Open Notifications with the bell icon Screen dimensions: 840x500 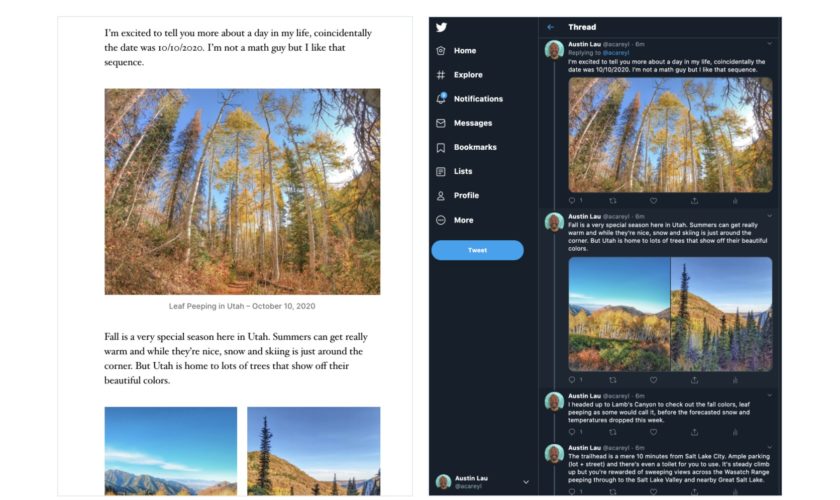tap(441, 99)
